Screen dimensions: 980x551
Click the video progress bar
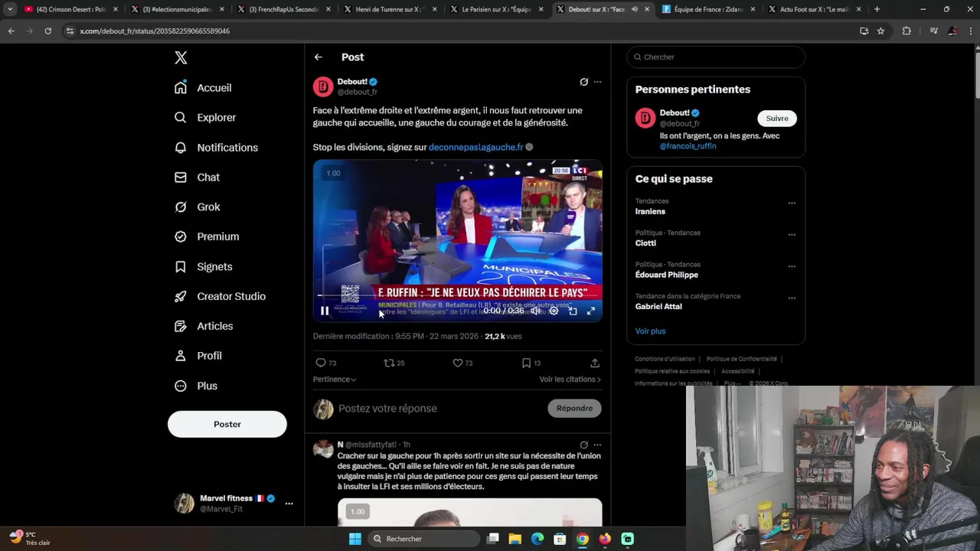tap(457, 295)
